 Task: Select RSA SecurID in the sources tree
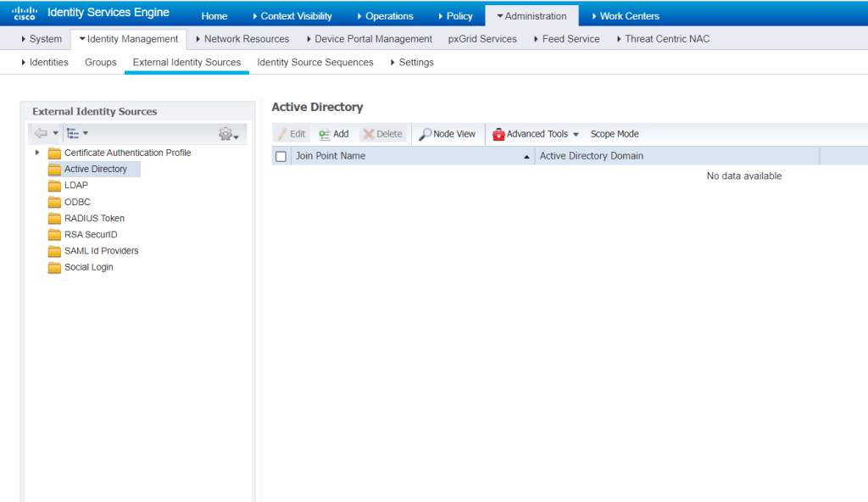click(x=91, y=235)
